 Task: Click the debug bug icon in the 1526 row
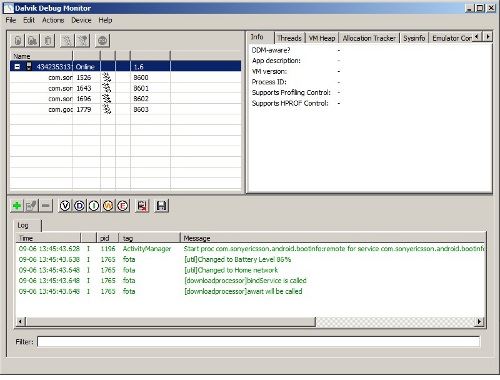point(107,77)
